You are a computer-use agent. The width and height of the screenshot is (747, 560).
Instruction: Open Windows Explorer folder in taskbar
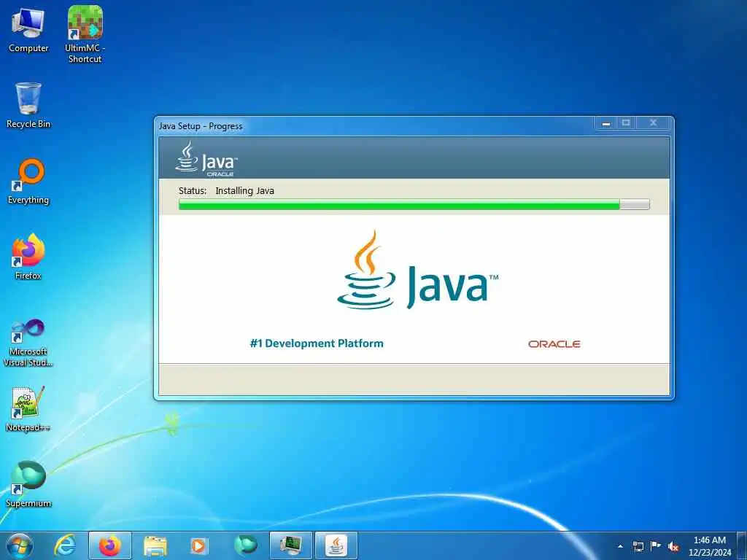[155, 545]
